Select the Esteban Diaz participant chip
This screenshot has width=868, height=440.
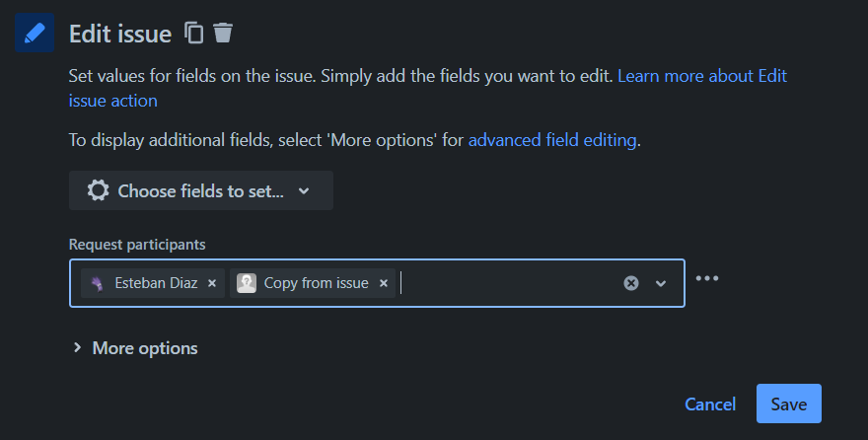pos(153,283)
